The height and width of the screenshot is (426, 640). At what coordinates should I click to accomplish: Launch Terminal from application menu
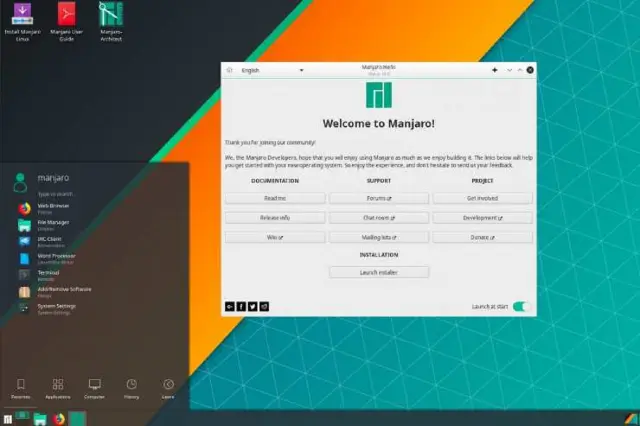click(48, 274)
